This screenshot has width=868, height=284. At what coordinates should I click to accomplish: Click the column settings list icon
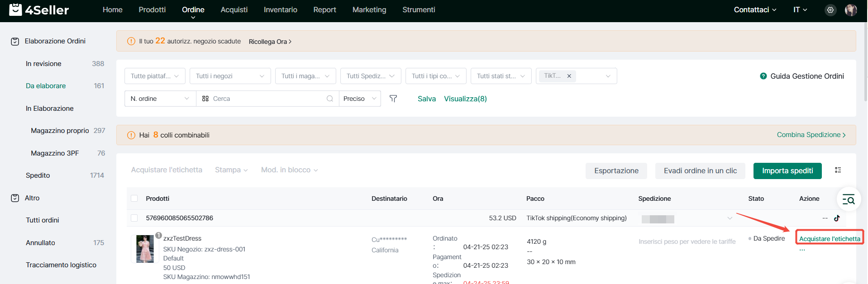click(838, 170)
